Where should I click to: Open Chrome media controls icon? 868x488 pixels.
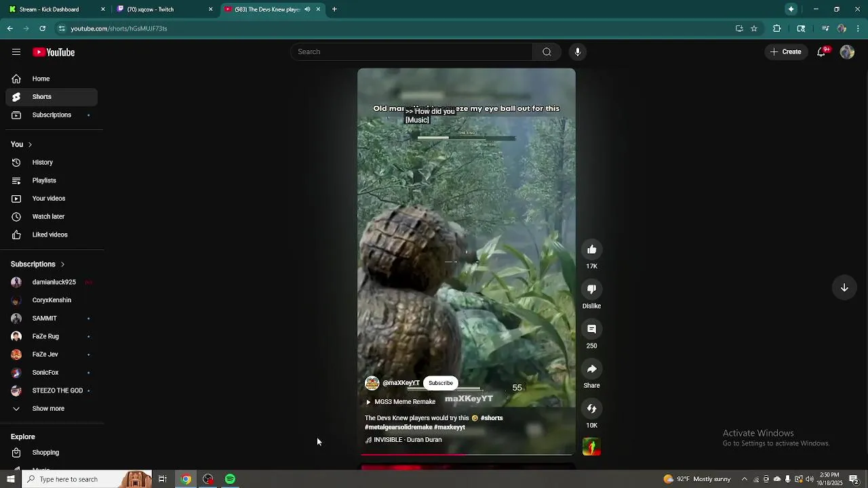825,28
